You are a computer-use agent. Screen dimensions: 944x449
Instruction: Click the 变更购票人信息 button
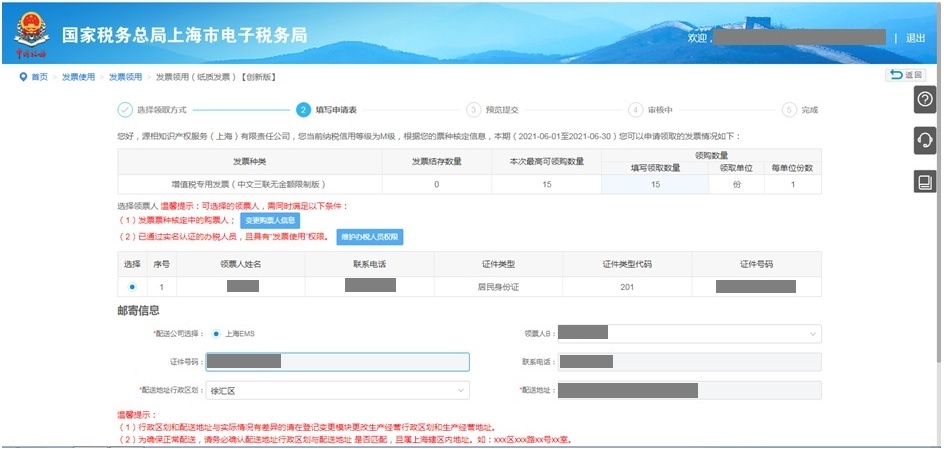pos(270,220)
